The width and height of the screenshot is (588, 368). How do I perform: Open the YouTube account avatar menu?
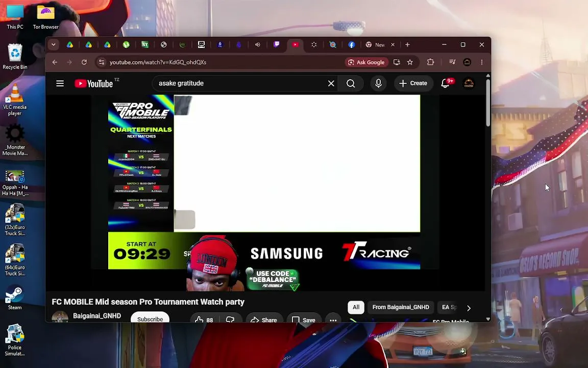tap(469, 83)
